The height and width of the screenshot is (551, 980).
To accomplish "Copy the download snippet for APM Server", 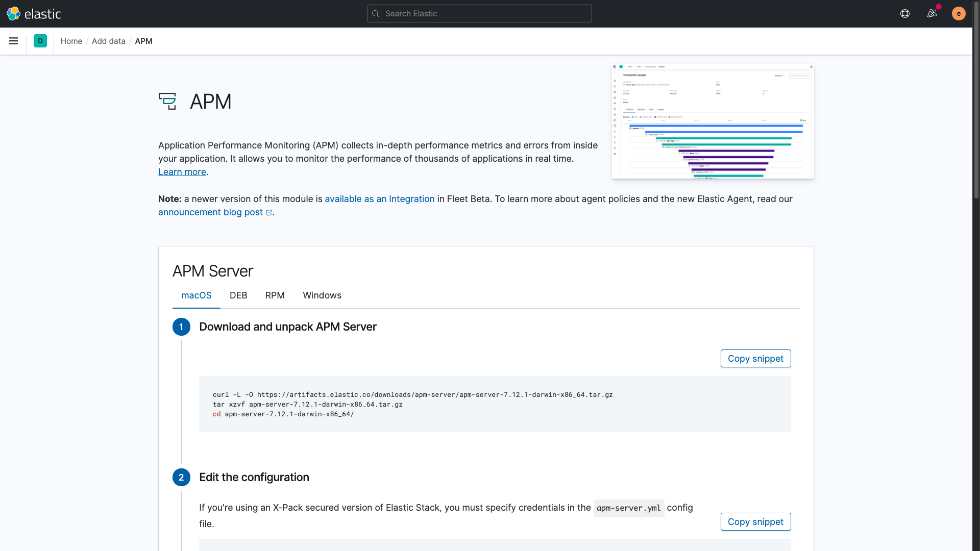I will point(755,358).
